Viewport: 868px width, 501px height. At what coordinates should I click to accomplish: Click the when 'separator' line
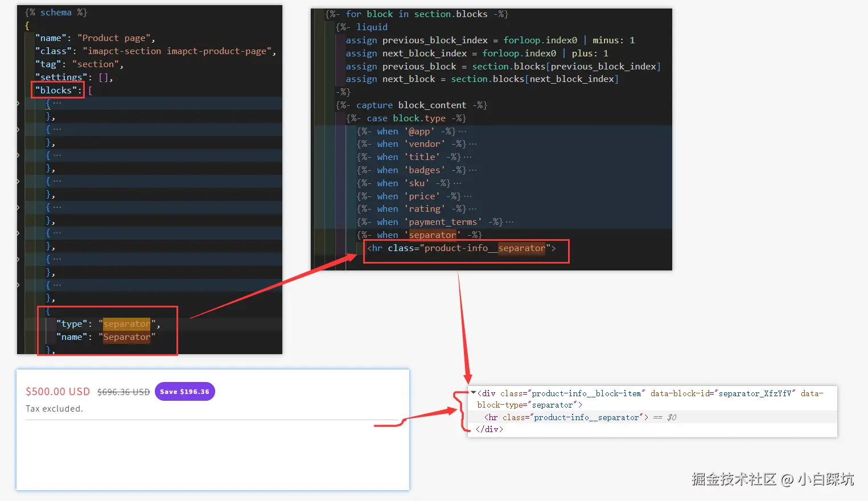pos(419,235)
